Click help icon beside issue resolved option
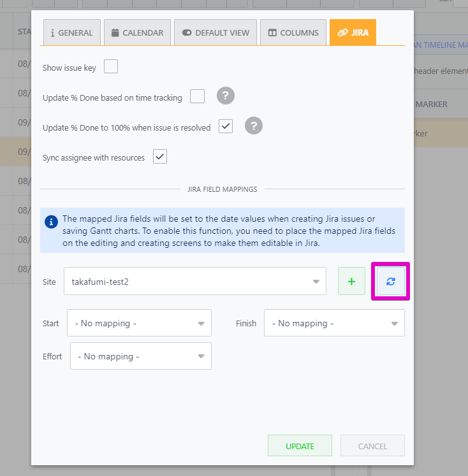This screenshot has height=476, width=468. 254,126
